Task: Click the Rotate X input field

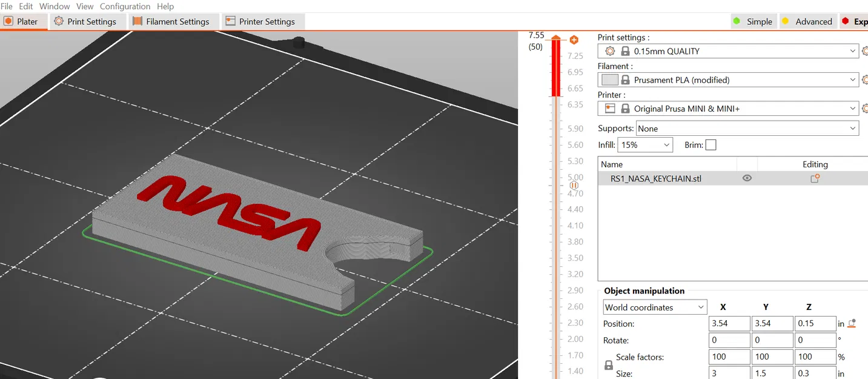Action: (729, 340)
